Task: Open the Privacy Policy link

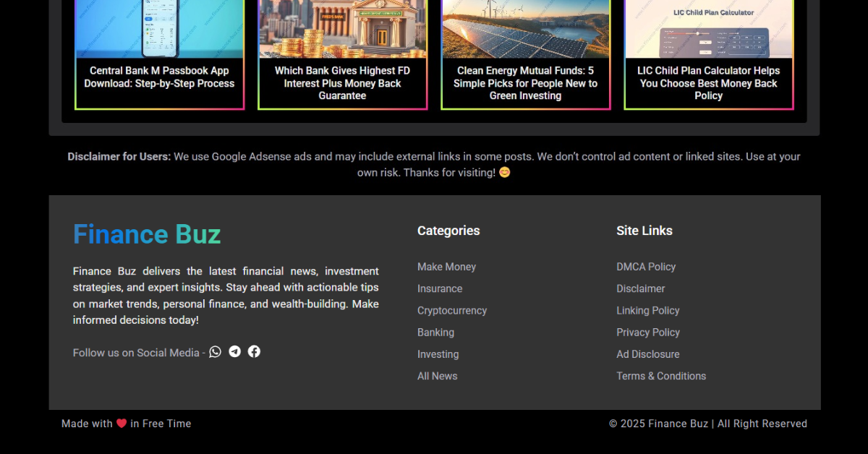Action: 648,333
